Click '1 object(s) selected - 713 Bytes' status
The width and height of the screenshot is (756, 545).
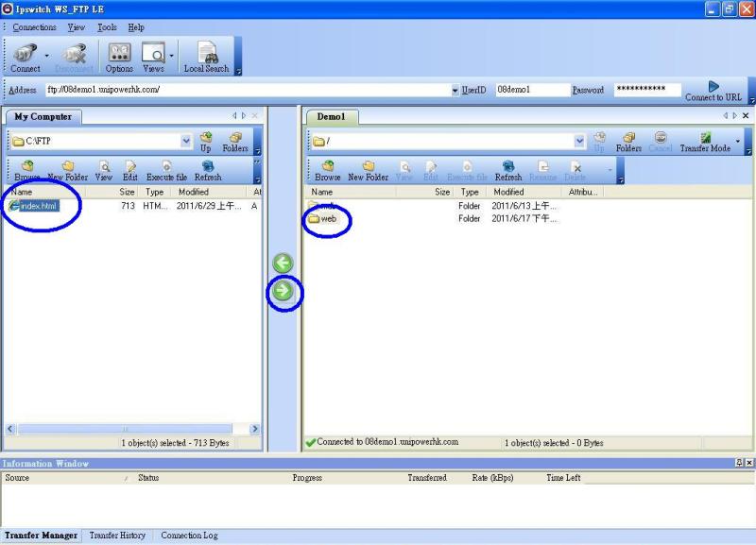click(x=175, y=443)
